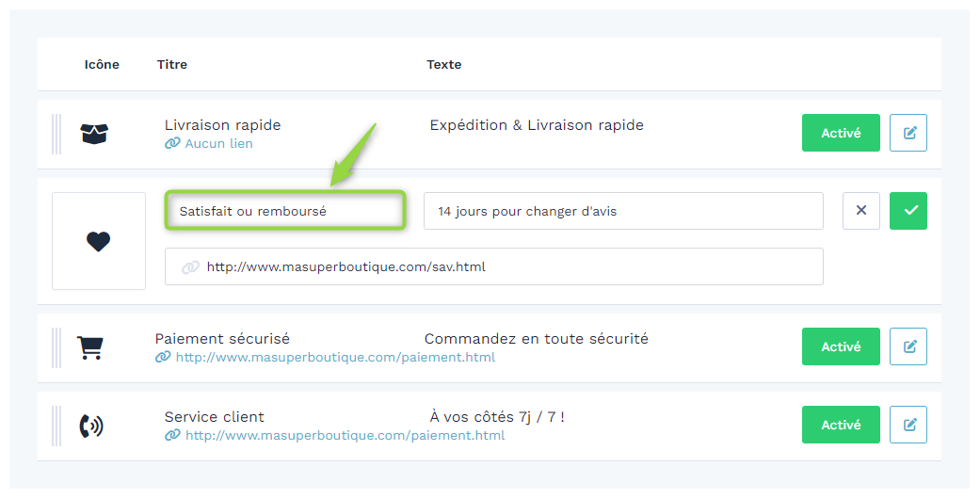The image size is (980, 499).
Task: Grab the drag handle of Service client row
Action: tap(56, 426)
